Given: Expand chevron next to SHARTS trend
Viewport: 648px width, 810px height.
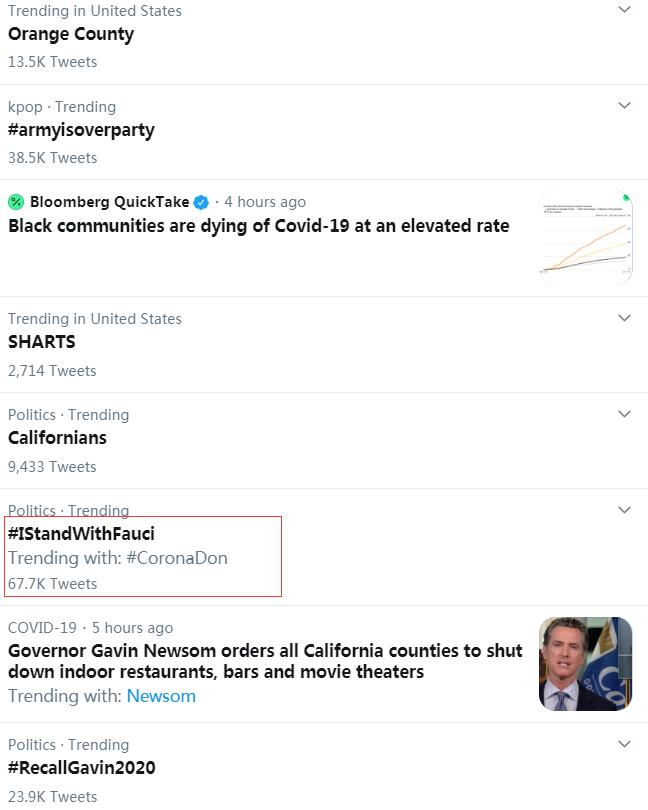Looking at the screenshot, I should tap(624, 318).
